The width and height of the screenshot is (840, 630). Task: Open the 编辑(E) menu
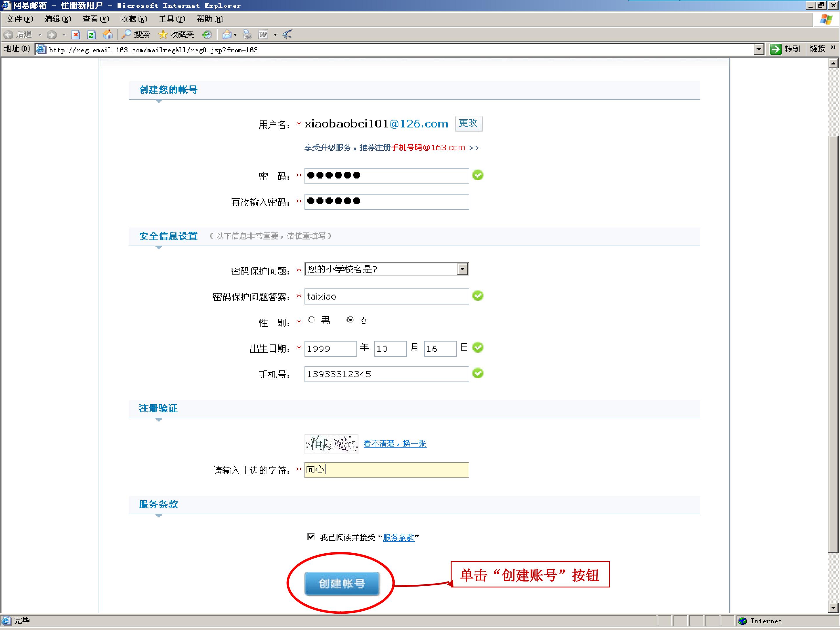click(58, 19)
